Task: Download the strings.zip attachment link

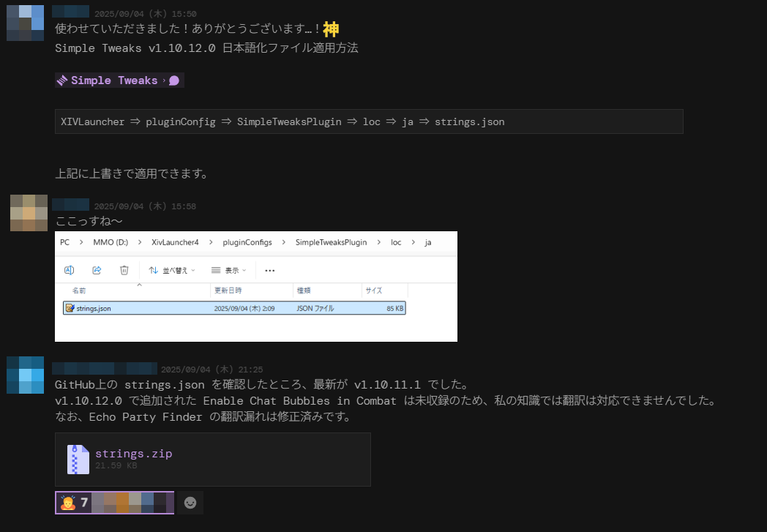Action: 134,454
